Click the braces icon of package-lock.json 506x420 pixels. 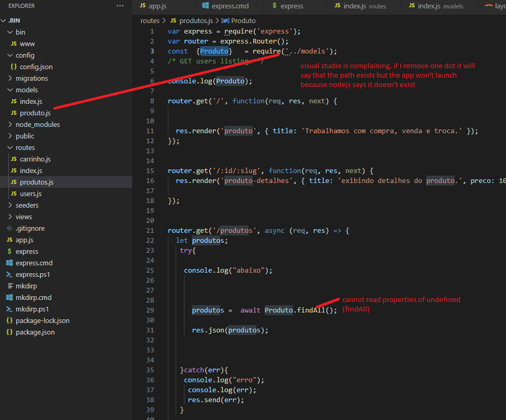click(x=9, y=321)
